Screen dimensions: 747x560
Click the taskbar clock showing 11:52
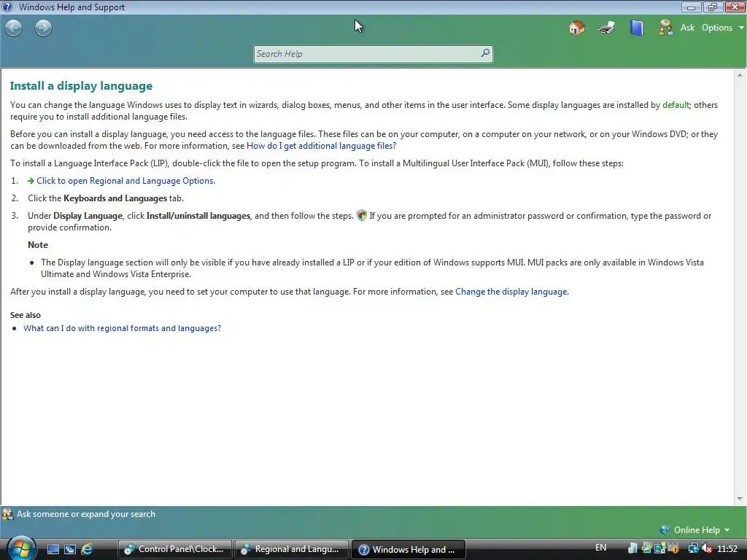point(727,548)
